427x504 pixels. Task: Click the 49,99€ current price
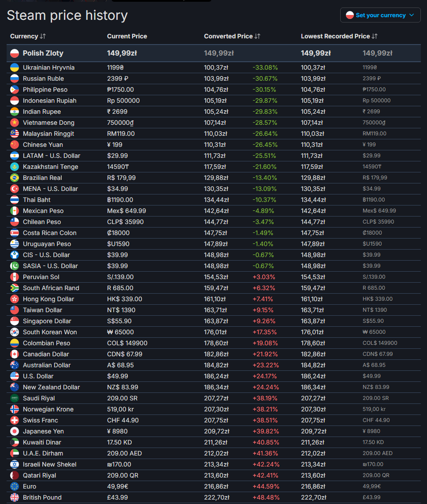click(x=118, y=486)
